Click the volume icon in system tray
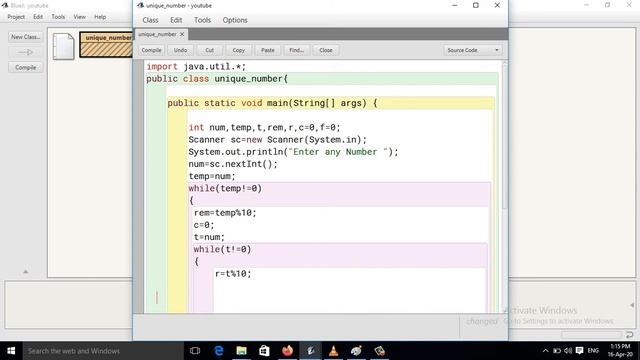 point(568,351)
